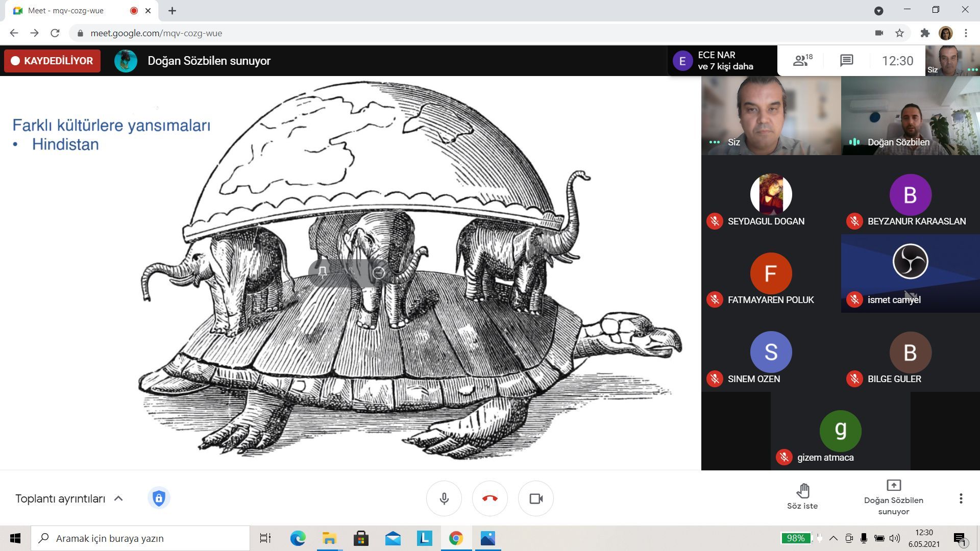The width and height of the screenshot is (980, 551).
Task: Click the red hang up call button
Action: (489, 498)
